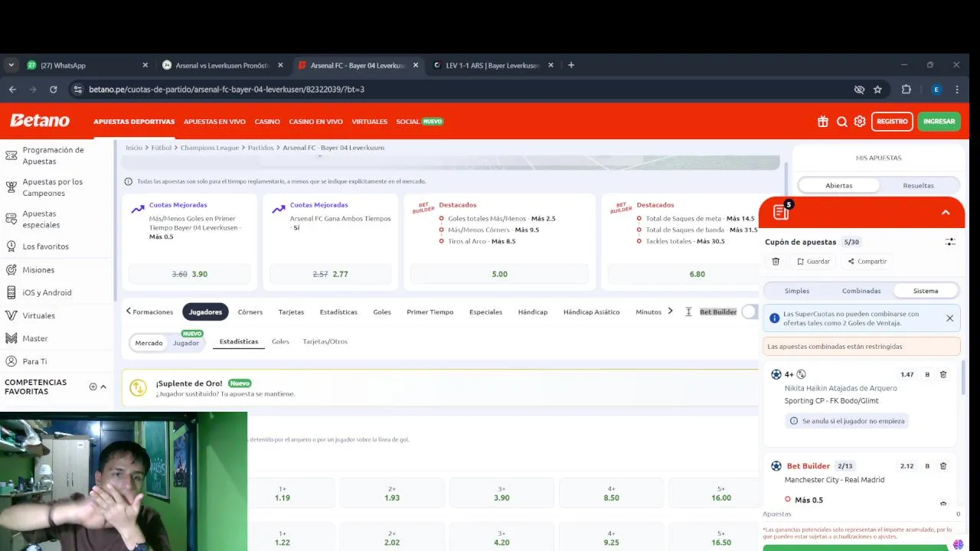Click the Registro button
This screenshot has height=551, width=980.
(892, 121)
